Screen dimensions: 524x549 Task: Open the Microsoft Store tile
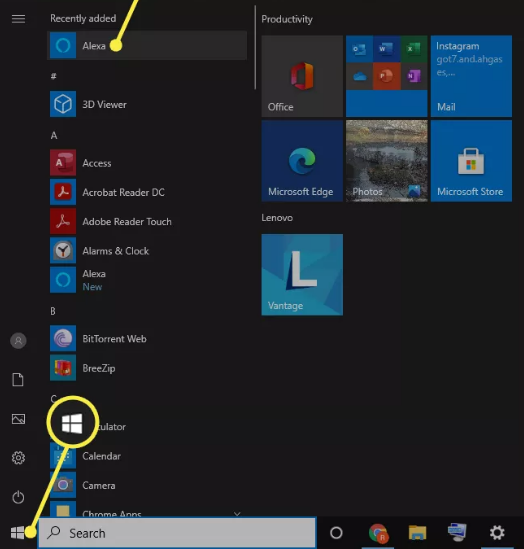point(471,161)
